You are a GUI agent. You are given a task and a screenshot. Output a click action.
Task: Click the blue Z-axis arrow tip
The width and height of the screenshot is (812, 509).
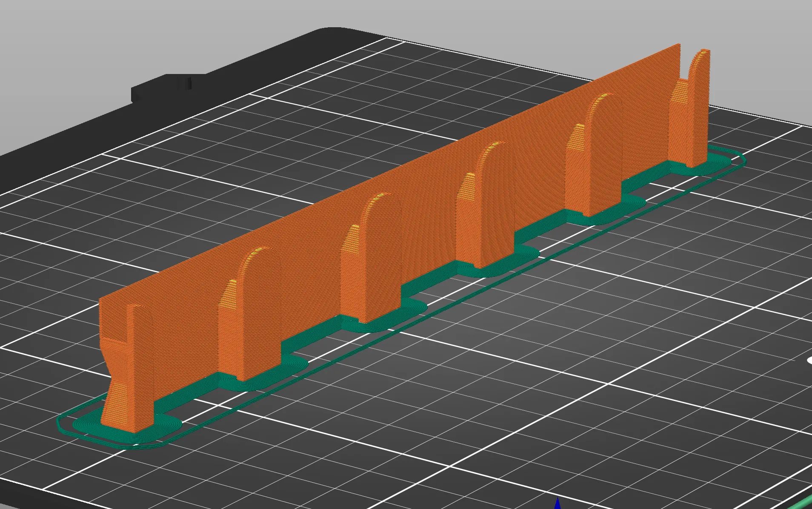pyautogui.click(x=557, y=503)
